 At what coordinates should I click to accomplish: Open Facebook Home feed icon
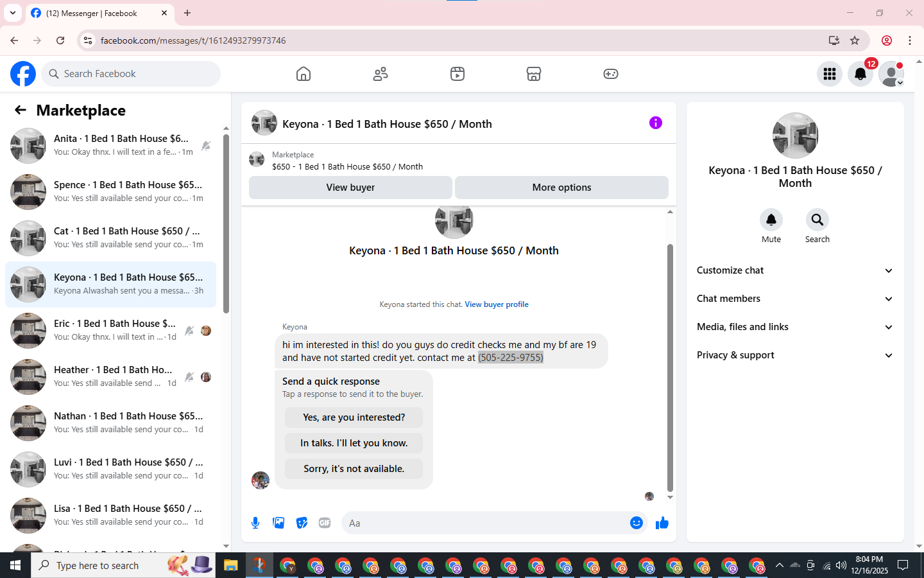304,74
